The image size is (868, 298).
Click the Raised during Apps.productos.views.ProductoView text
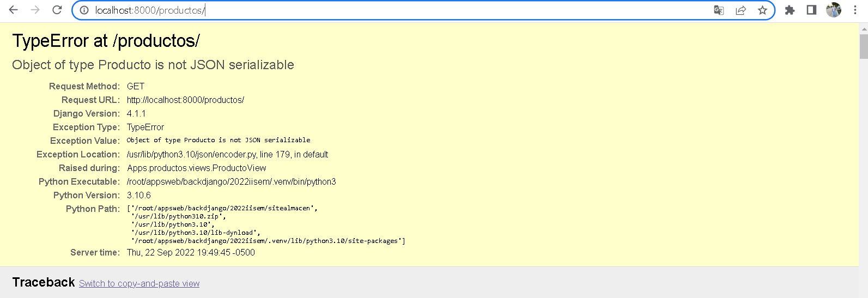pyautogui.click(x=197, y=168)
